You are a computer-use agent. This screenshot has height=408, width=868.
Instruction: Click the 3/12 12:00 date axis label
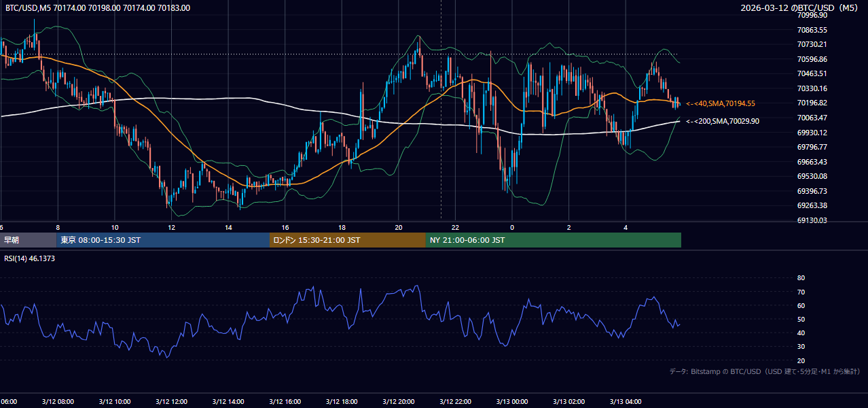coord(171,402)
